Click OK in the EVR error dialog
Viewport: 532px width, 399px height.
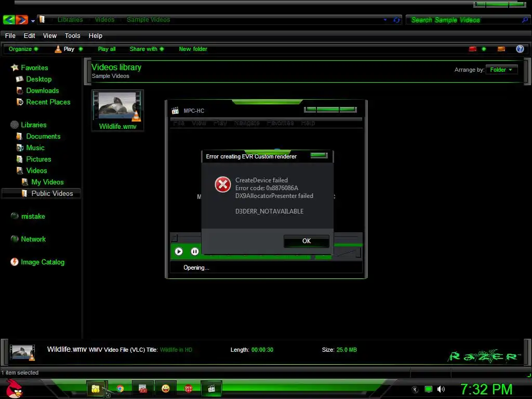306,241
